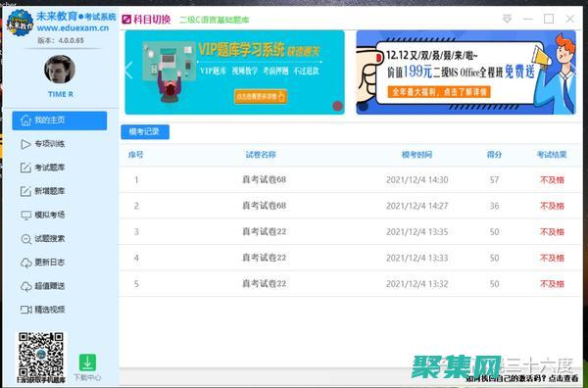The image size is (588, 388).
Task: Click the orange button in VIP banner
Action: coord(261,97)
